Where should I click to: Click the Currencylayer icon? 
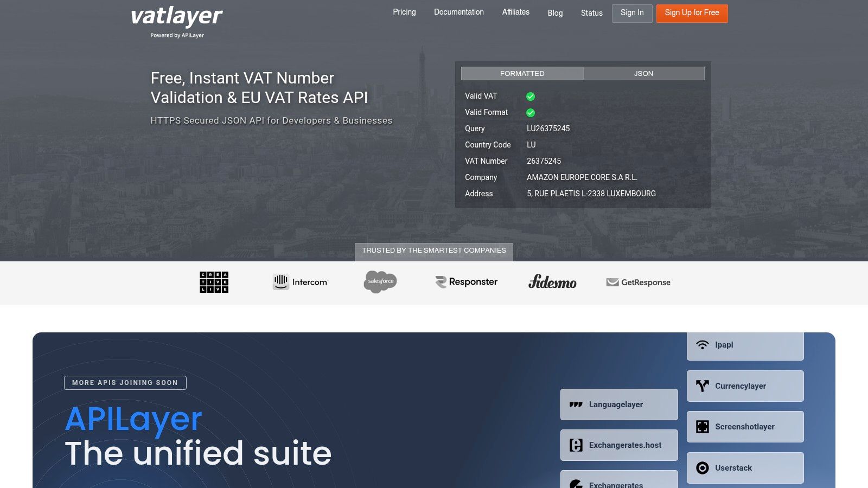(703, 386)
